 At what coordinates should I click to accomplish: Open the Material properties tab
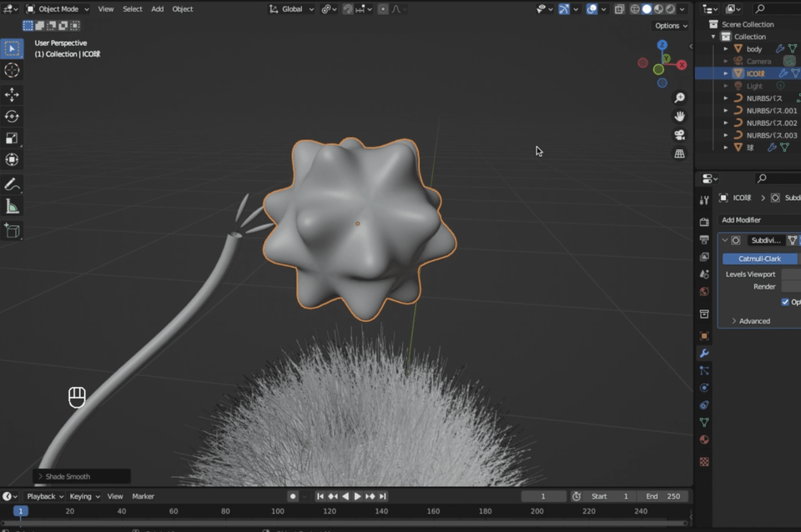pyautogui.click(x=704, y=440)
